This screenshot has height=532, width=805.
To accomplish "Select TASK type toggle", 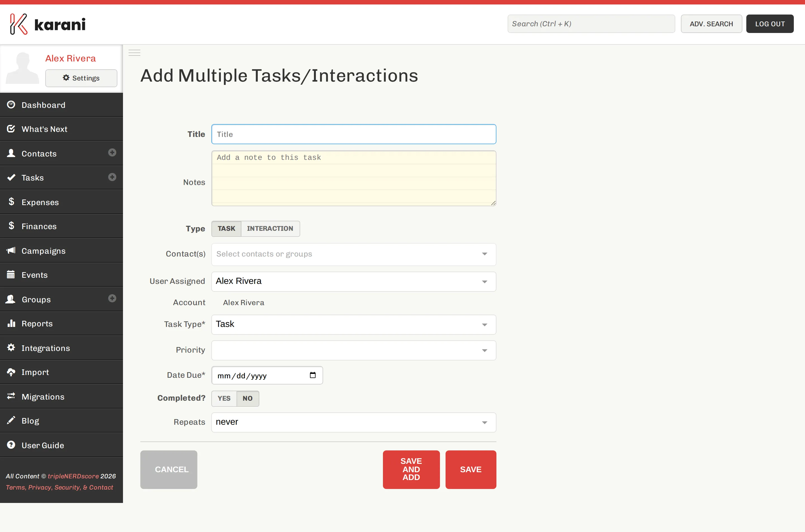I will click(226, 229).
